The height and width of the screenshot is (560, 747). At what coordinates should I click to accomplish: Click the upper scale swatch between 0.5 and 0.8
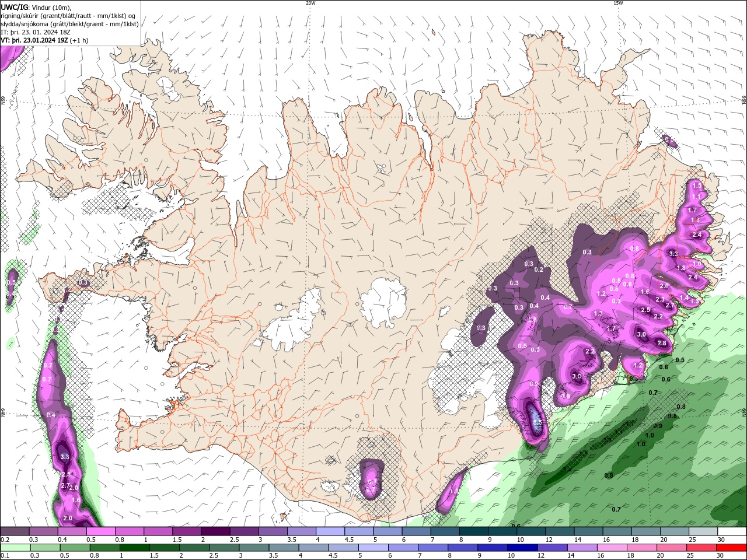(x=100, y=531)
